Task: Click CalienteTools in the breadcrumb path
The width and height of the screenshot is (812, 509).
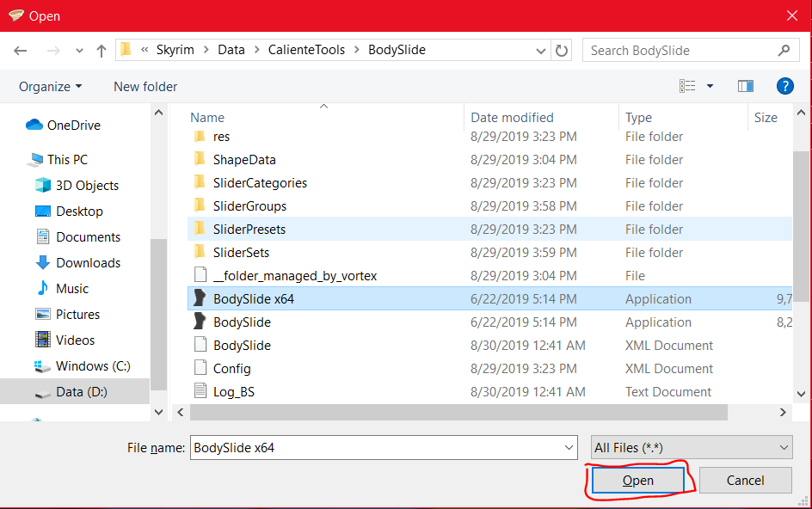Action: point(306,50)
